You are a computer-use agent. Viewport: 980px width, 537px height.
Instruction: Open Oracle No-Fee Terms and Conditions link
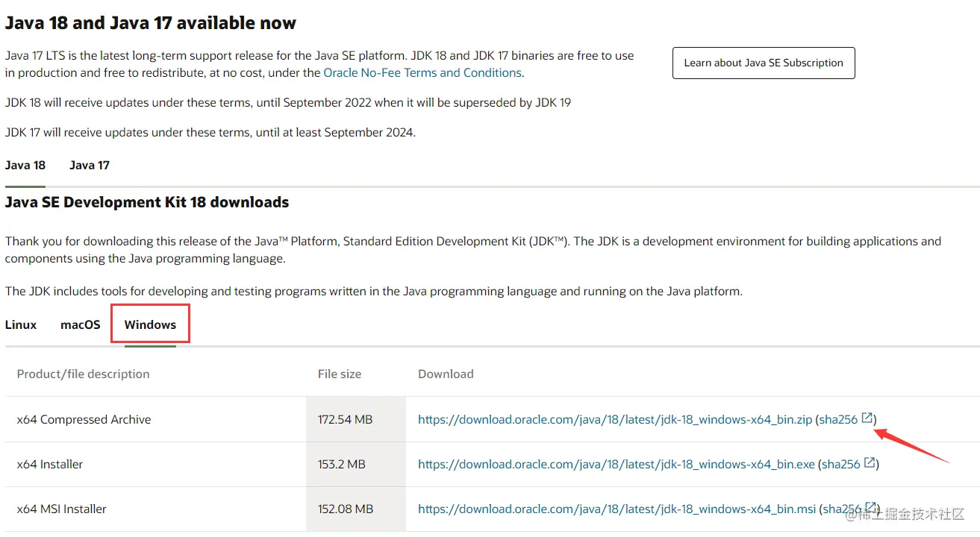pyautogui.click(x=422, y=73)
